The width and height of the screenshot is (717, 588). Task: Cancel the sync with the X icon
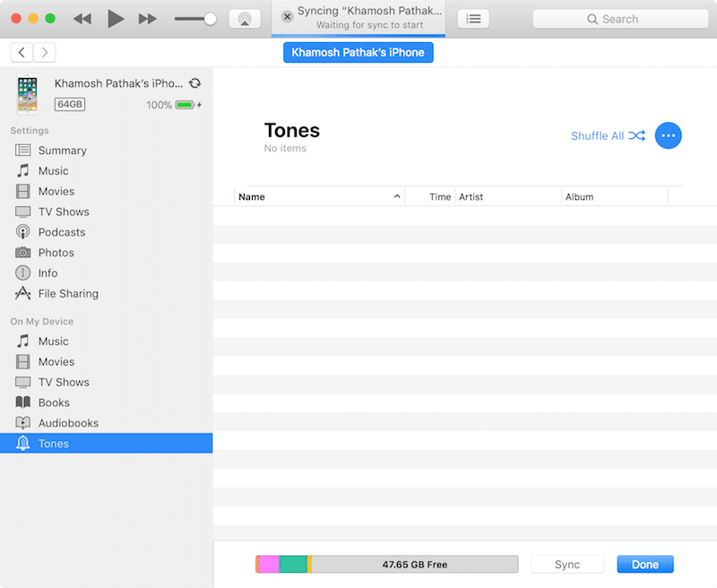(x=287, y=17)
